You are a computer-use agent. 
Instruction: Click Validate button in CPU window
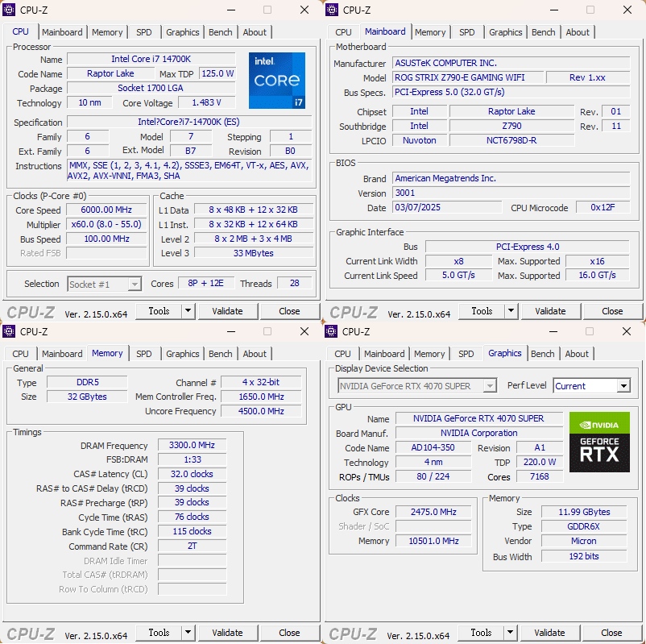coord(227,311)
